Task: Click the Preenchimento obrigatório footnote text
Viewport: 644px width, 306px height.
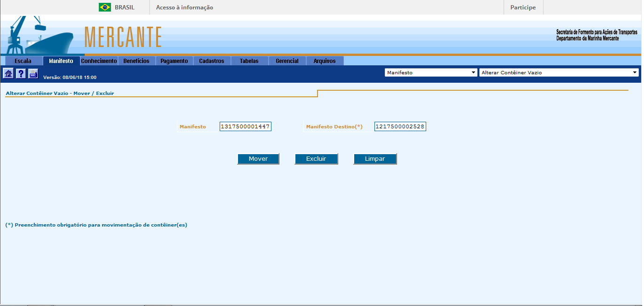Action: pos(96,225)
